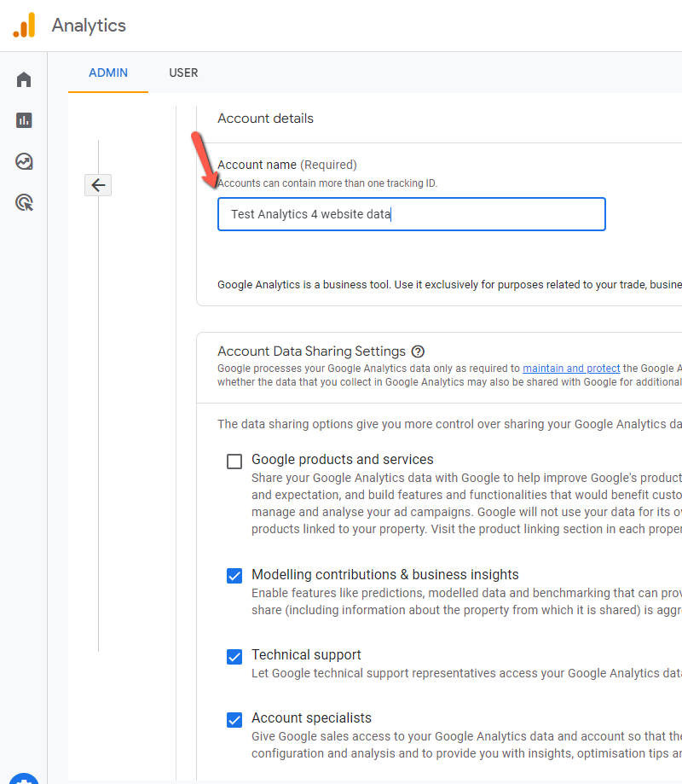Viewport: 682px width, 784px height.
Task: Click the 'Account details' heading
Action: (x=265, y=119)
